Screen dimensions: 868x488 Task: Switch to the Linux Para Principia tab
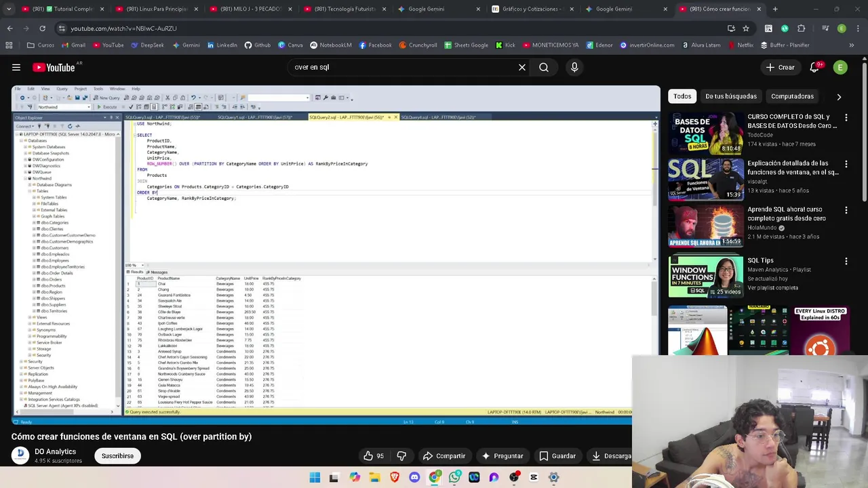(157, 9)
